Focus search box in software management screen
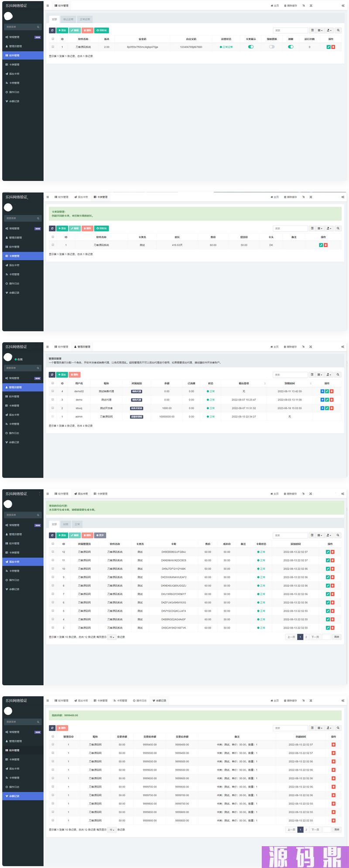The height and width of the screenshot is (868, 349). 291,31
